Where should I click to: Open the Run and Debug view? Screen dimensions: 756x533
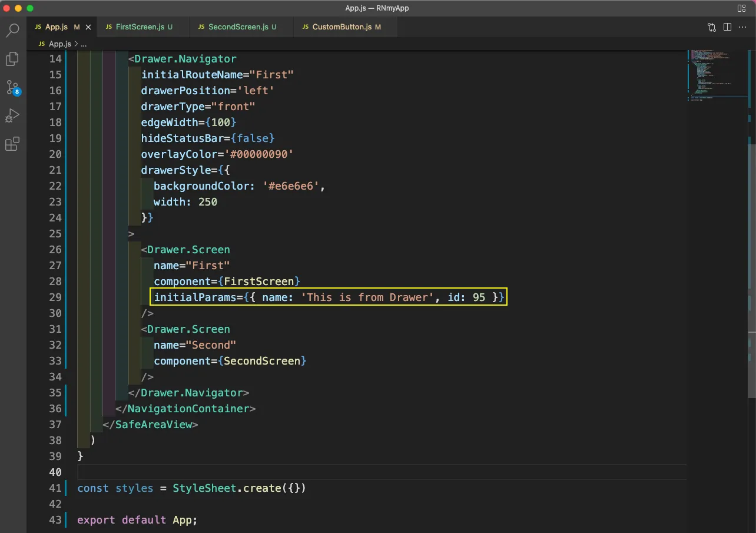12,115
